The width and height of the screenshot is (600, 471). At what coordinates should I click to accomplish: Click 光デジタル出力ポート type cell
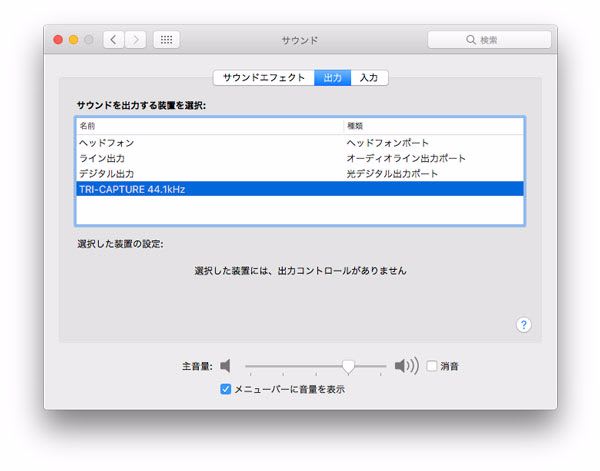392,174
